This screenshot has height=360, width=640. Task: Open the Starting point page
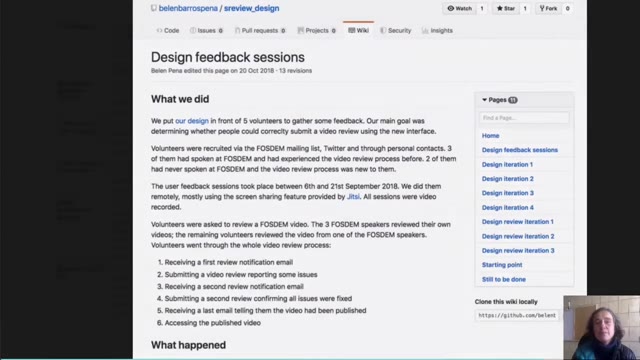(x=502, y=265)
